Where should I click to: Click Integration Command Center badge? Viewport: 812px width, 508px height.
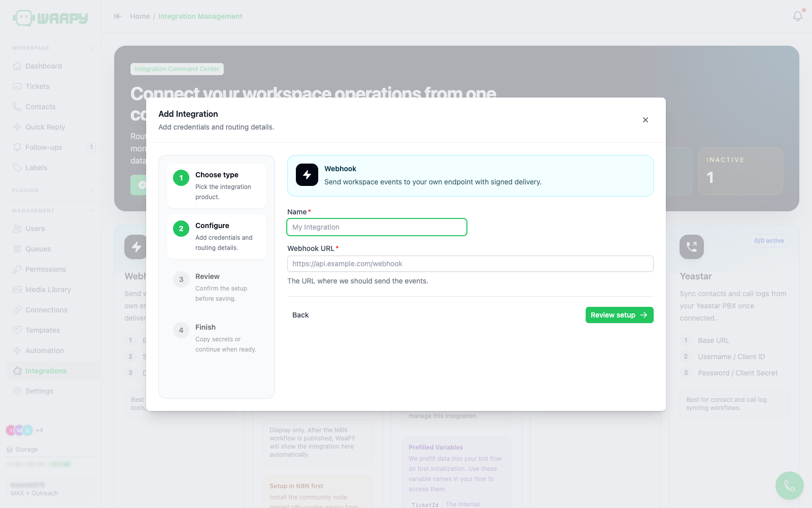[x=177, y=69]
